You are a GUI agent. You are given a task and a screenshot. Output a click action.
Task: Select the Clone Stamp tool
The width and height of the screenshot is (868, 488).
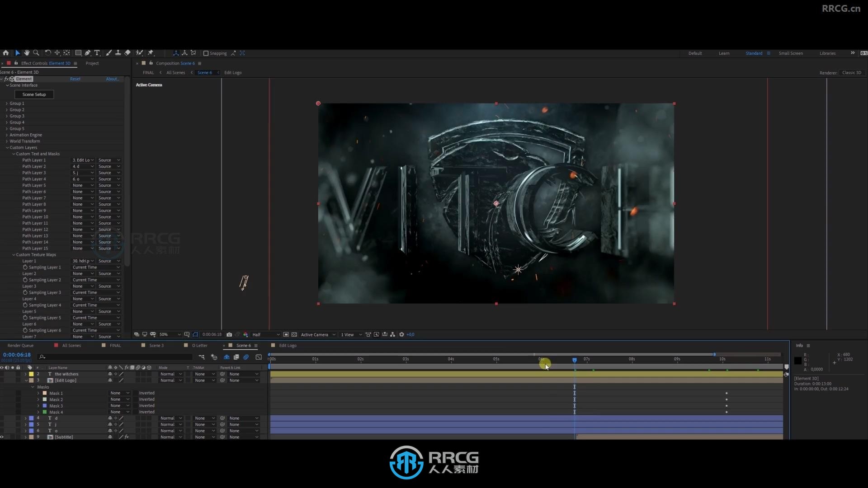118,53
